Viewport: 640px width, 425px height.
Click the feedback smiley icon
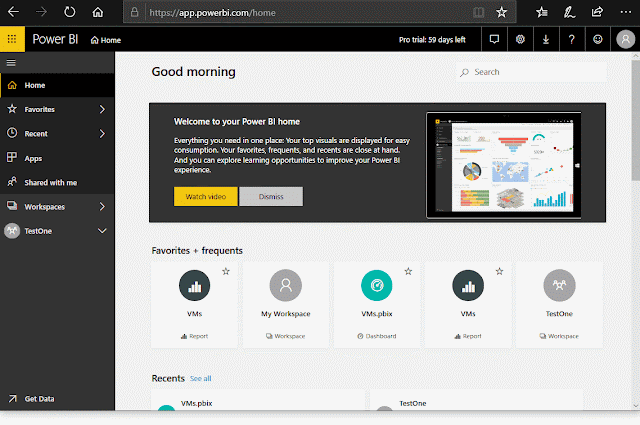click(598, 39)
